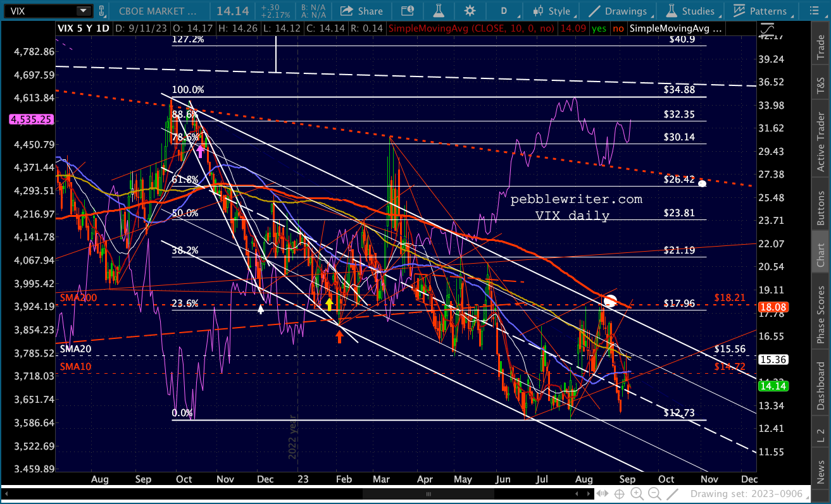This screenshot has height=504, width=831.
Task: Open chart settings gear icon
Action: pos(470,11)
